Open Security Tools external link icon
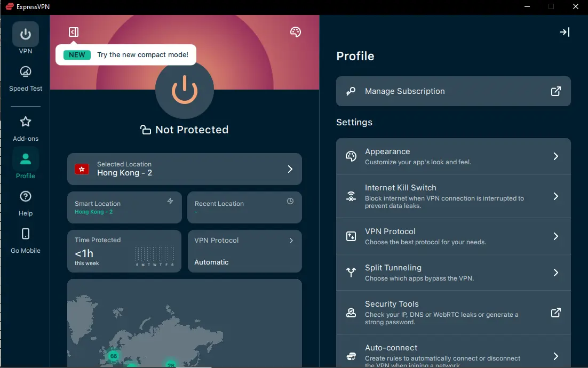 coord(556,313)
